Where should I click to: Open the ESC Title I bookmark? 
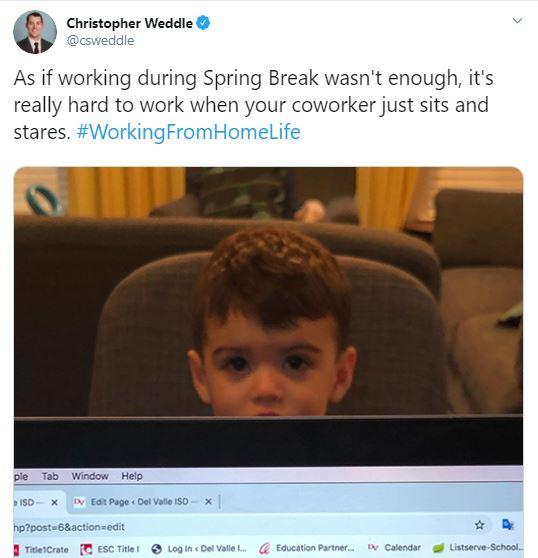pos(110,549)
